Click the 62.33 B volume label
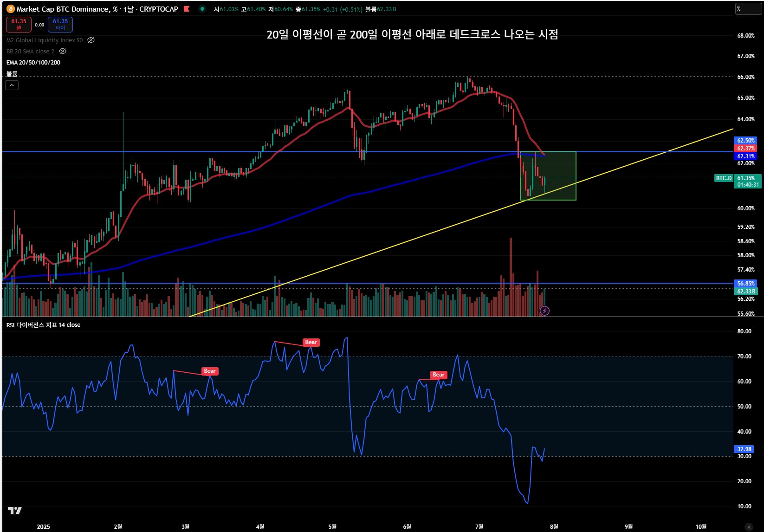 pyautogui.click(x=746, y=292)
